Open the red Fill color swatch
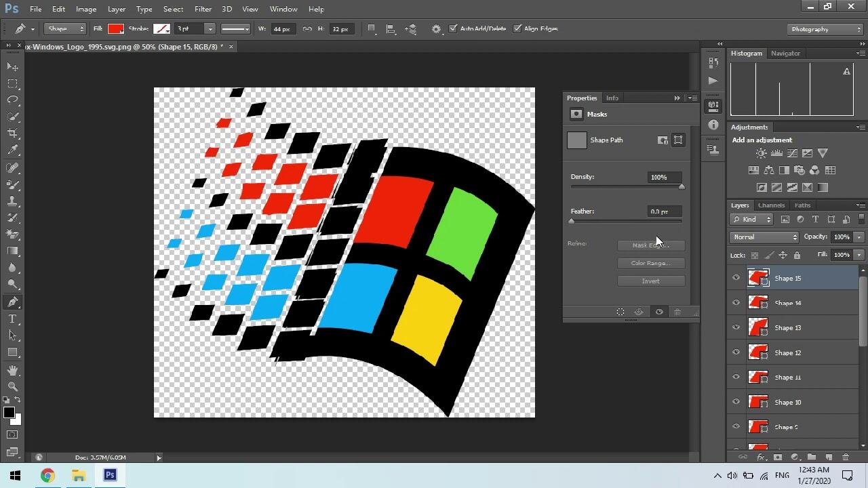Viewport: 868px width, 488px height. point(115,29)
